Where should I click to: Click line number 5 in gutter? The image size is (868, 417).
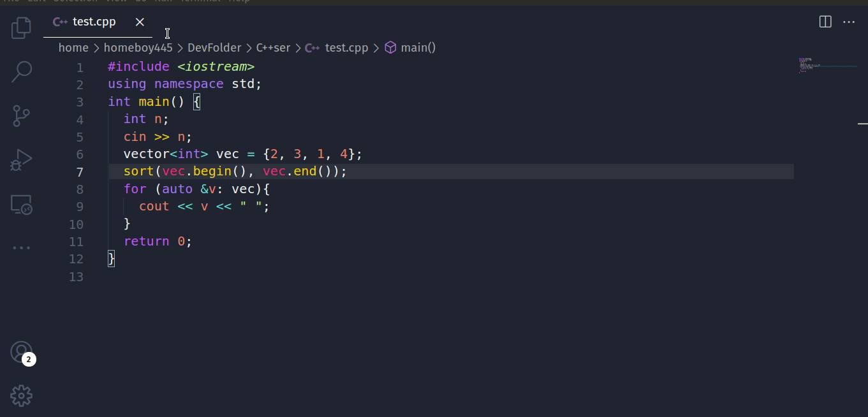(80, 136)
